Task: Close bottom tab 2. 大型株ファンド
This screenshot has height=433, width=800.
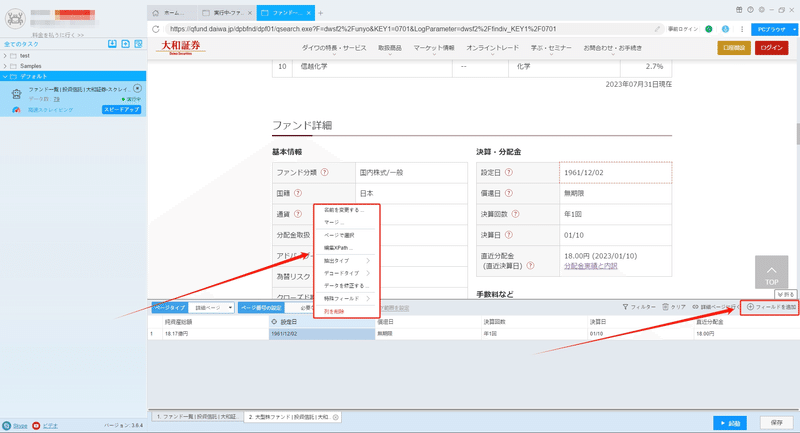Action: 336,417
